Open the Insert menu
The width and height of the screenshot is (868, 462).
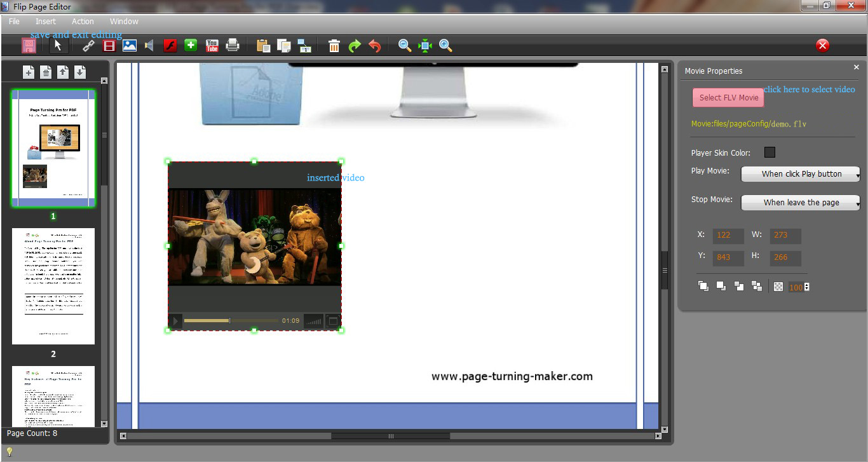(46, 21)
